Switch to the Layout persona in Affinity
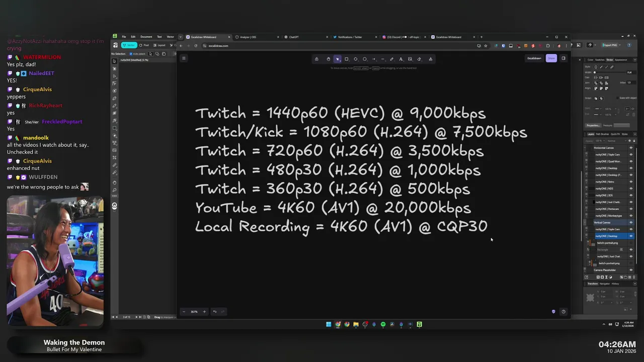Image resolution: width=644 pixels, height=362 pixels. (160, 45)
